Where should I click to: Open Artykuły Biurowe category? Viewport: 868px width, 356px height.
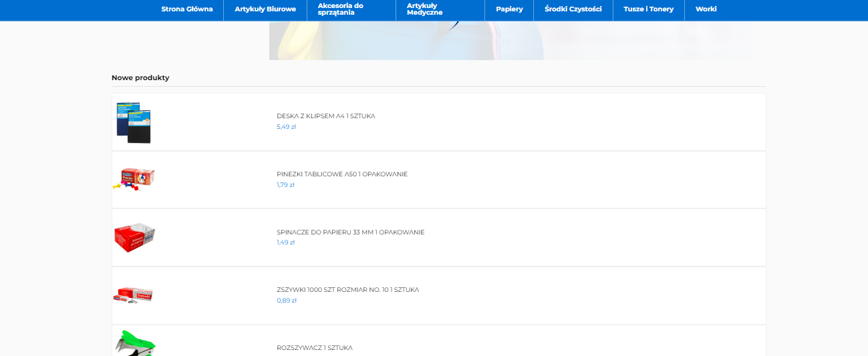point(265,9)
